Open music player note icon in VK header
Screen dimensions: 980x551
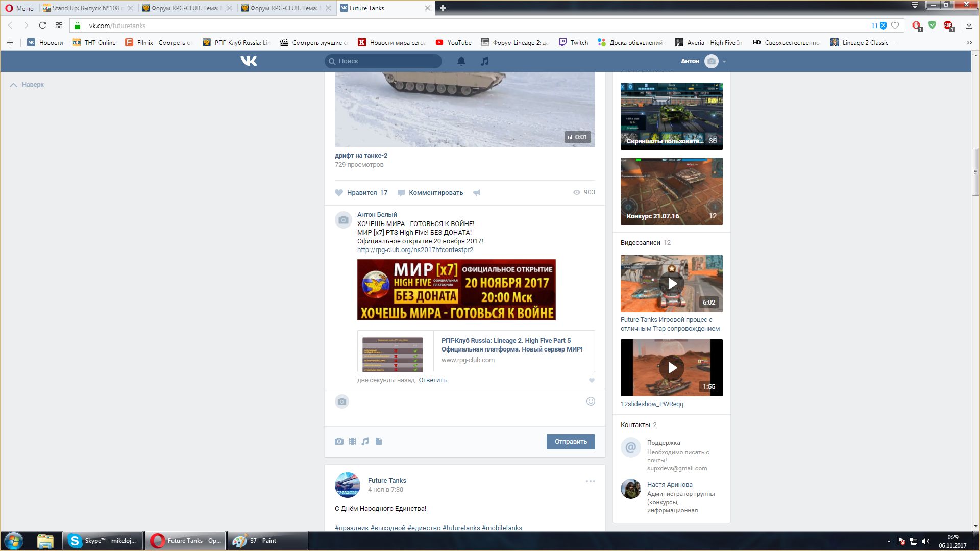485,61
